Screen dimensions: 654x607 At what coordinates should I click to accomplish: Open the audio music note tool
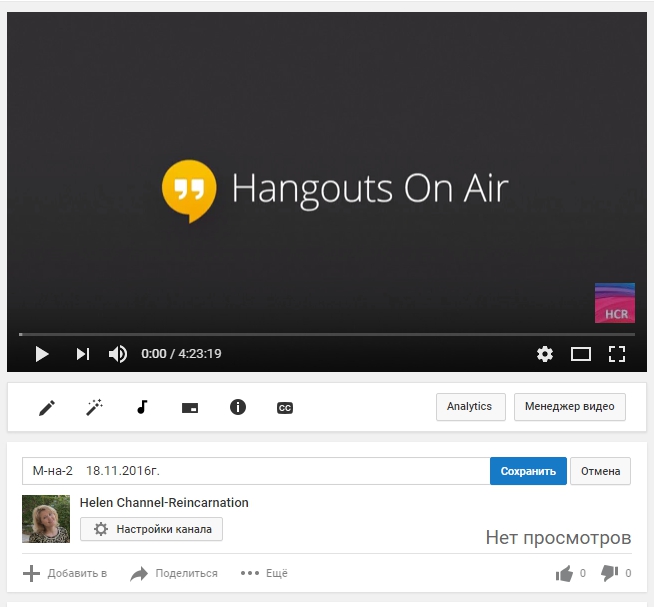point(142,407)
